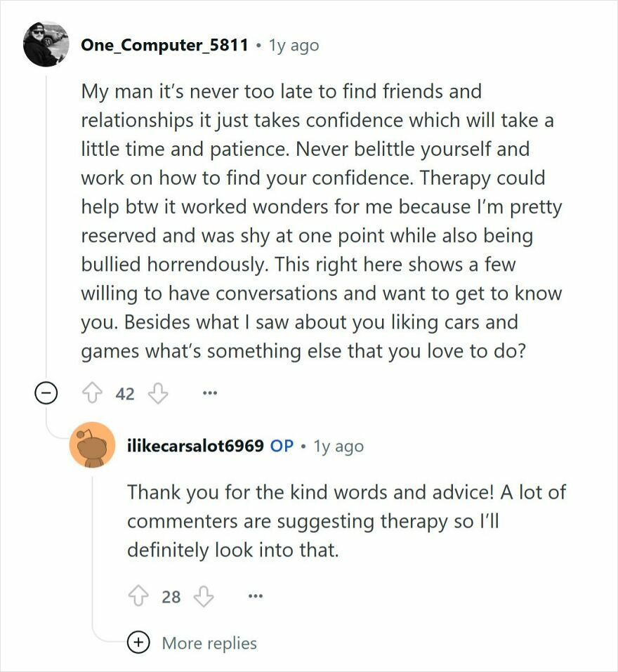Open more options for the top comment

209,393
